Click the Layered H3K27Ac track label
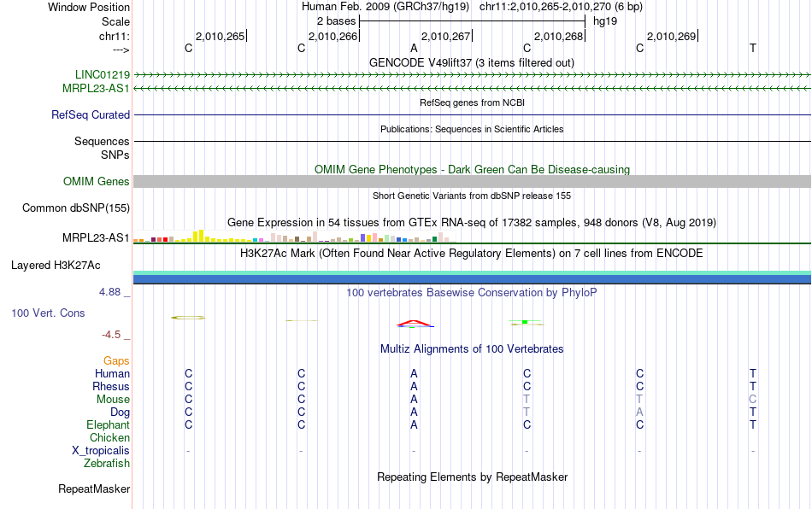 56,266
